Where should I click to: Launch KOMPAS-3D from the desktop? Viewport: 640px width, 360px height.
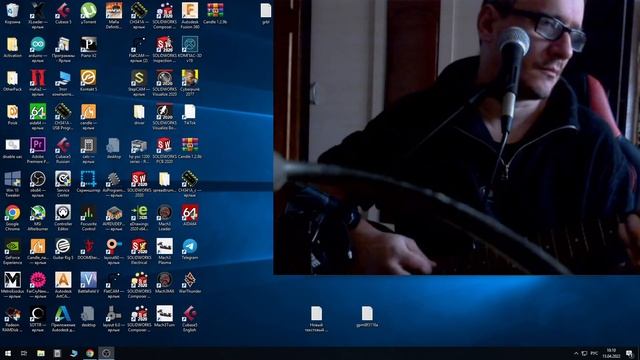pyautogui.click(x=190, y=49)
